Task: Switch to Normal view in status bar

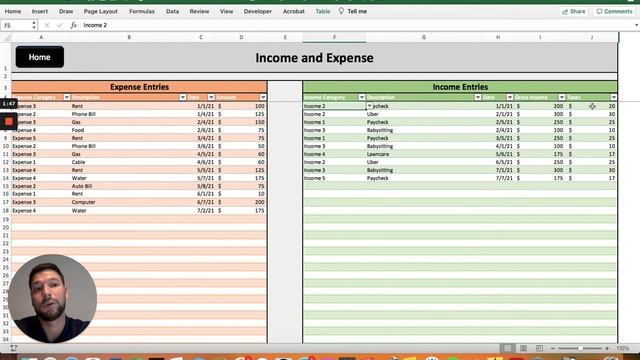Action: point(508,348)
